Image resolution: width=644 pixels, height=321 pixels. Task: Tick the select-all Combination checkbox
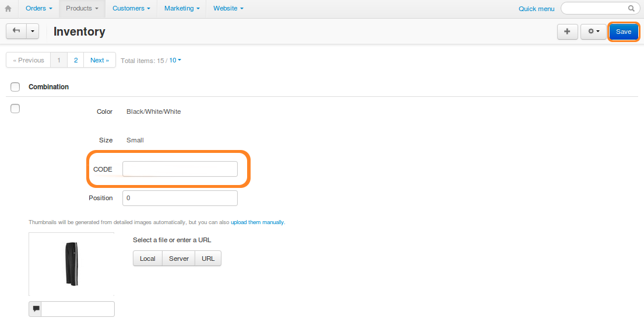(x=15, y=87)
